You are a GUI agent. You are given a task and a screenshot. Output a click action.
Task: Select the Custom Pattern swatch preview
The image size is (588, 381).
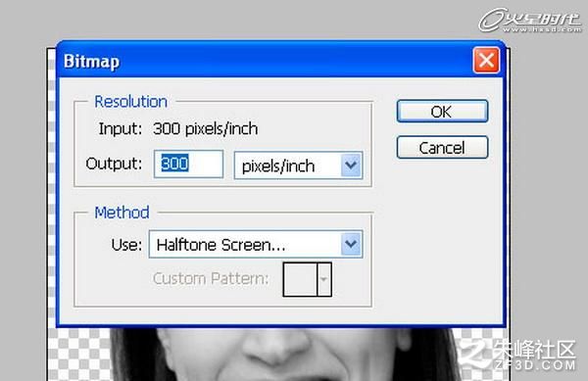tap(300, 279)
